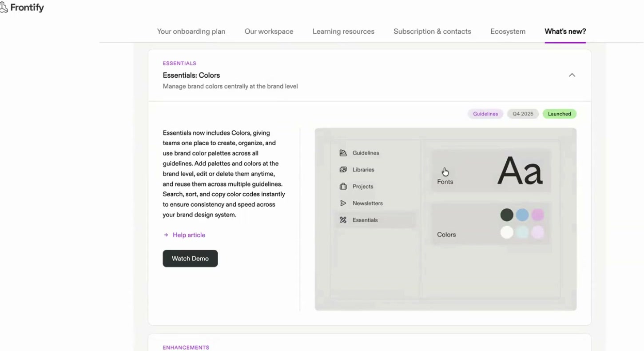Click the Manage brand colors centrally subtitle
The height and width of the screenshot is (351, 644).
coord(230,86)
